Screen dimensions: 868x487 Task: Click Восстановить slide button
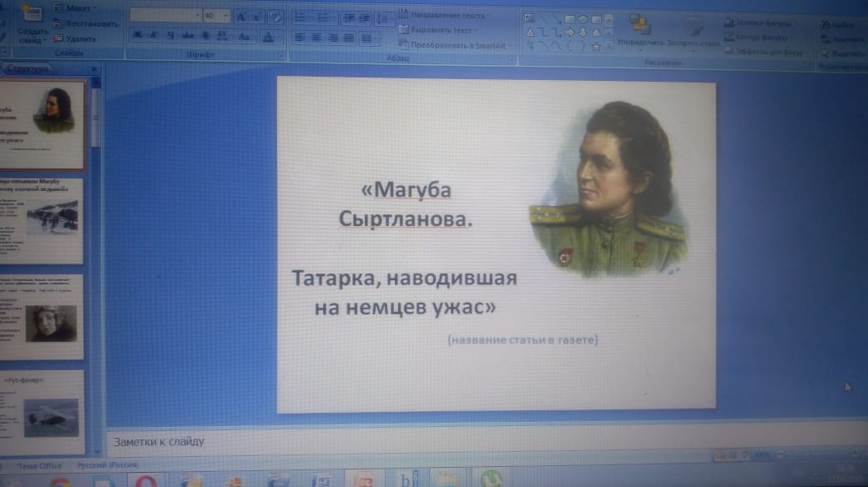86,24
